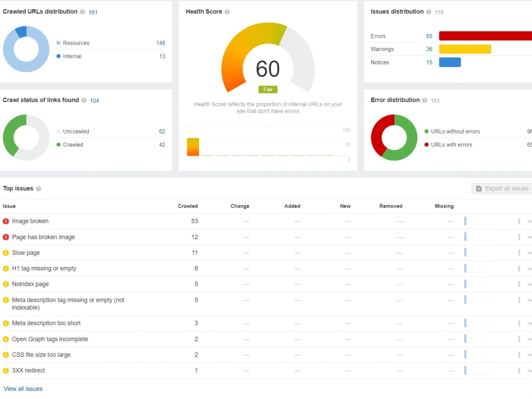Click warning icon on Meta description tag missing row
The image size is (532, 399).
(x=6, y=300)
